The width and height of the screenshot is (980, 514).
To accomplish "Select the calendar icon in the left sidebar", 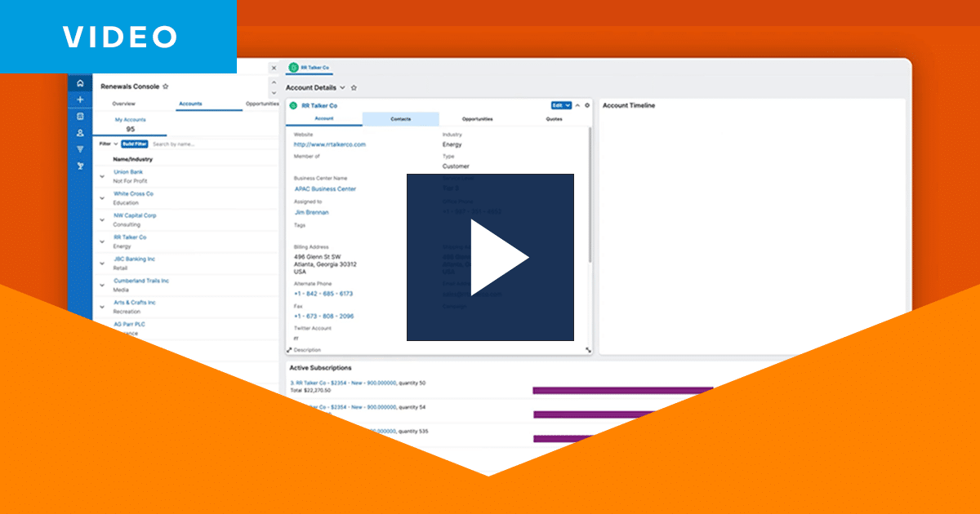I will [80, 116].
